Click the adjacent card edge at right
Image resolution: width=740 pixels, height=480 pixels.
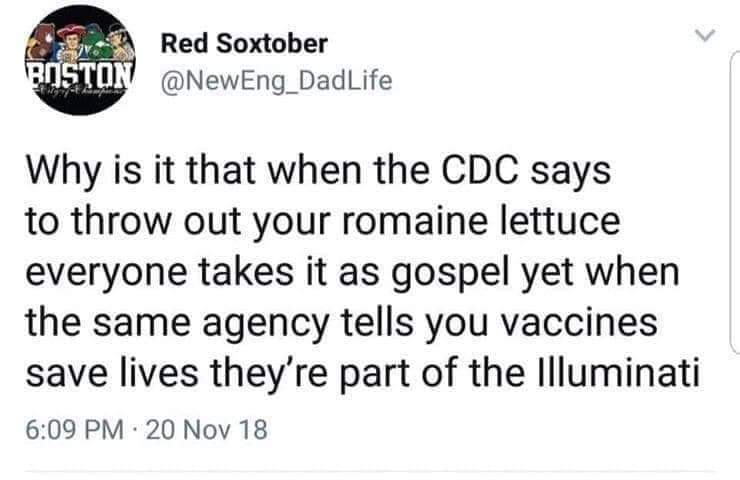point(735,201)
